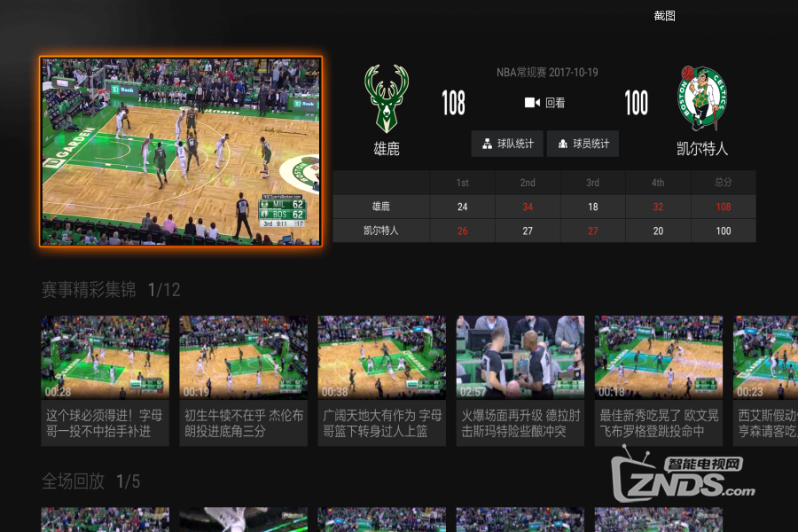Open highlight clip 初生牛犊不在乎

[244, 379]
